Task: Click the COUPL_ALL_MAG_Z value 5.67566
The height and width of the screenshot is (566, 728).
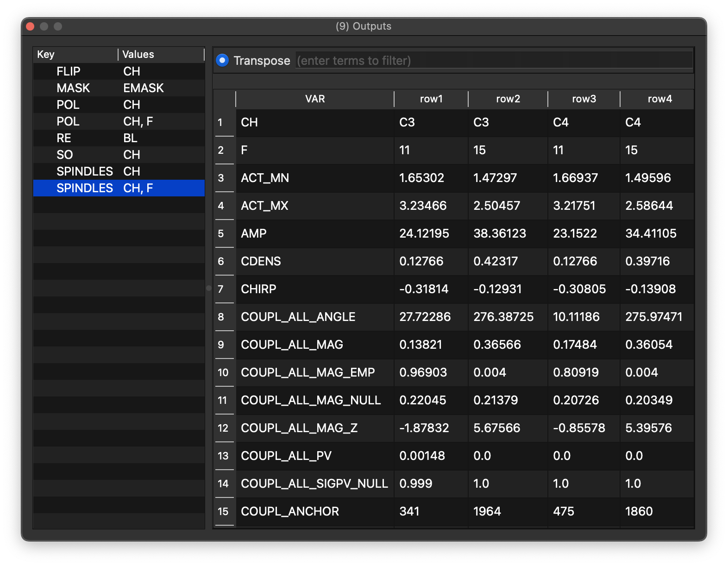Action: tap(508, 428)
